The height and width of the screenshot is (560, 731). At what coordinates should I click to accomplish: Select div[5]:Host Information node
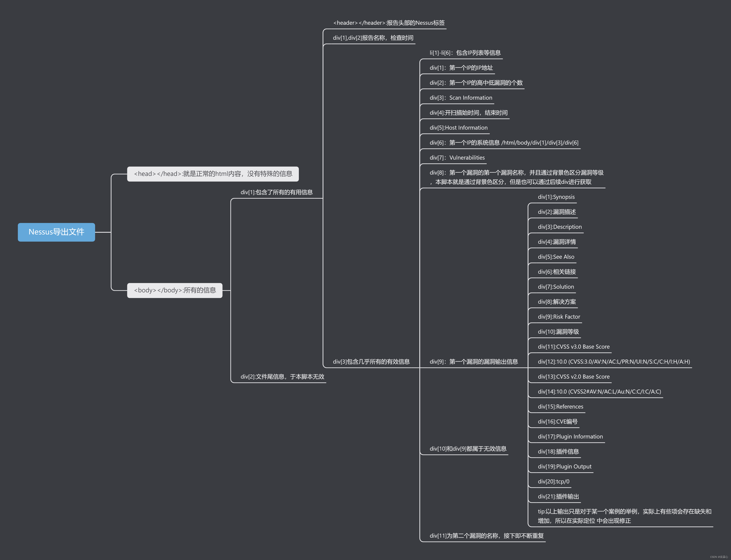point(458,128)
